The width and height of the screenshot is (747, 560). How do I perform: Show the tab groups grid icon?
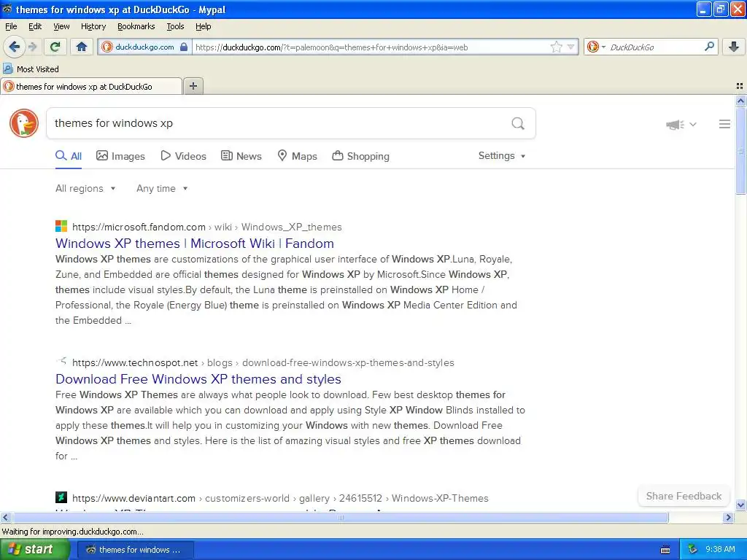tap(740, 86)
